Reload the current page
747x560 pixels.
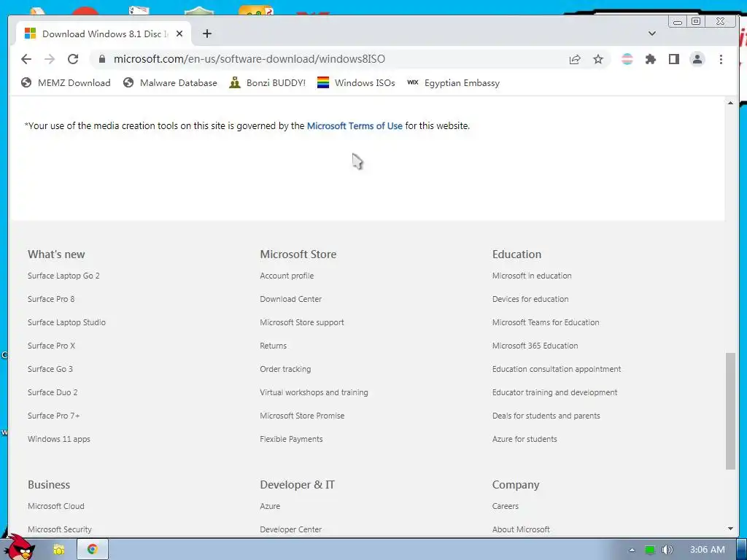(x=73, y=59)
